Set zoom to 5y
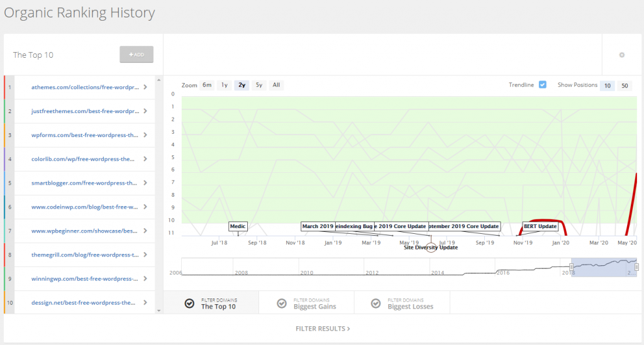 pos(258,85)
